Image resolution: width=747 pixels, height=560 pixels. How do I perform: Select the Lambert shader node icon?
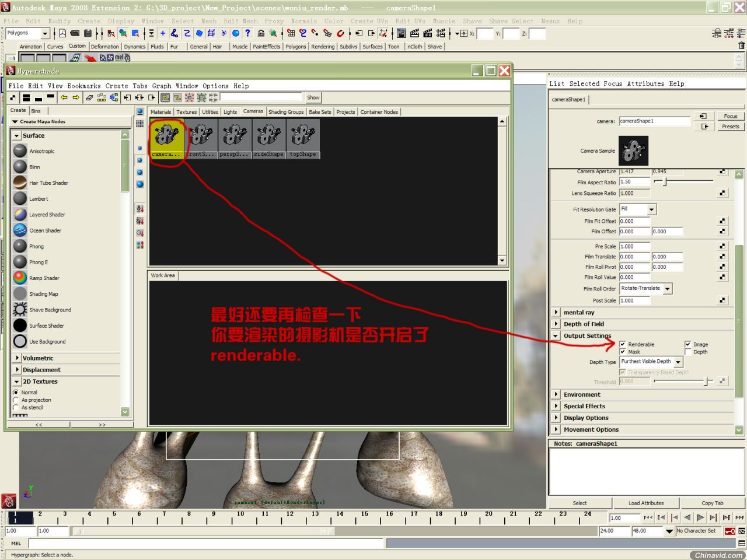20,198
